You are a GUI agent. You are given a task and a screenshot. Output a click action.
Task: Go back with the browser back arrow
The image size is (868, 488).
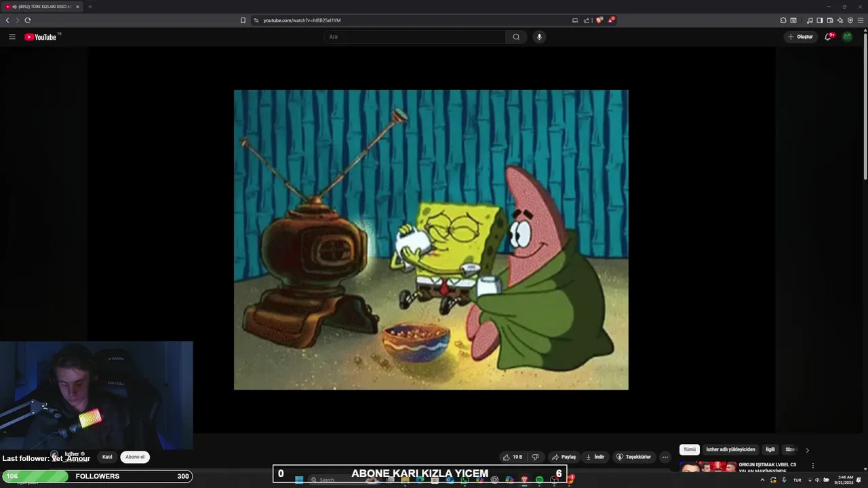7,20
